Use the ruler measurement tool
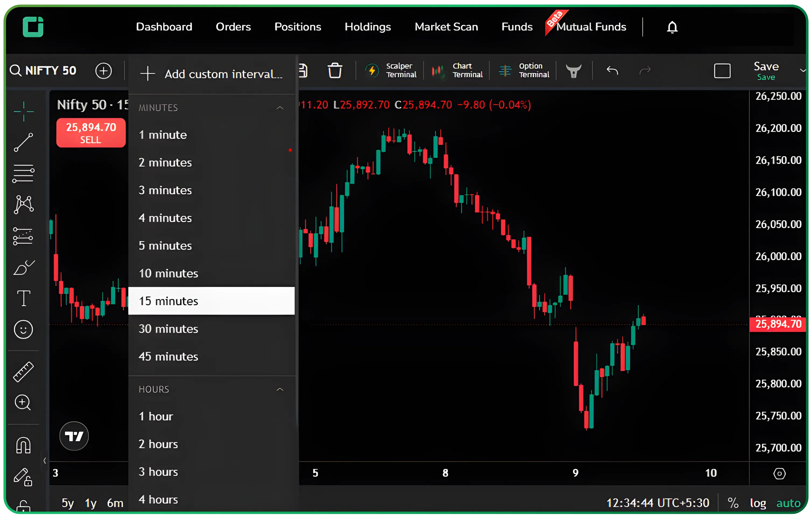The width and height of the screenshot is (812, 516). click(x=23, y=371)
